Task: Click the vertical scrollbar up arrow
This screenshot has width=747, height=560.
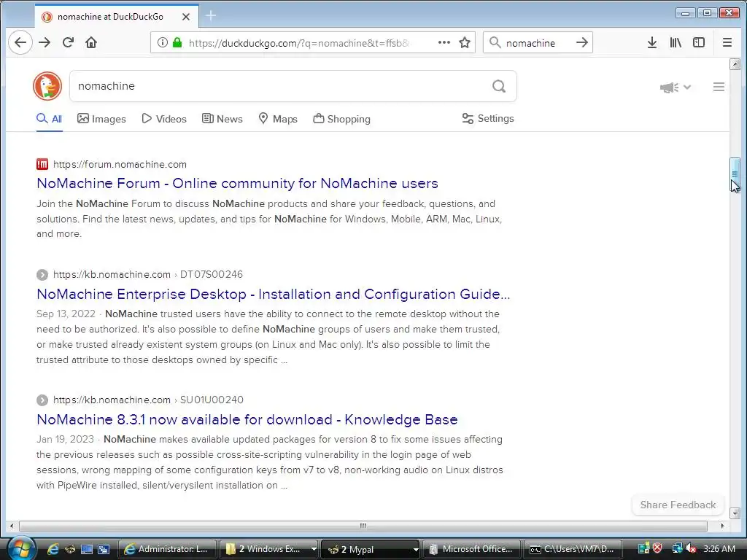Action: coord(735,64)
